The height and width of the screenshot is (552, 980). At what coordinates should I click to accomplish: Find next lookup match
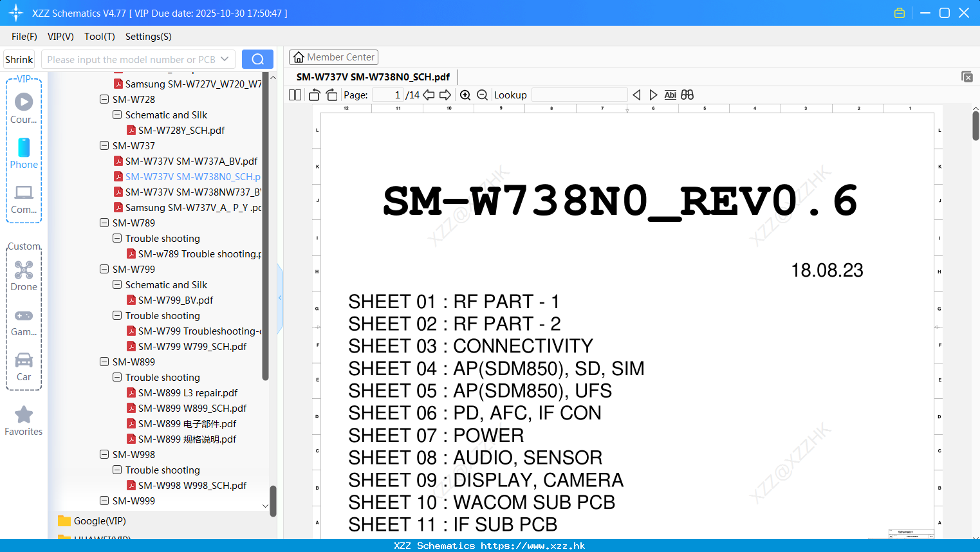click(x=653, y=95)
